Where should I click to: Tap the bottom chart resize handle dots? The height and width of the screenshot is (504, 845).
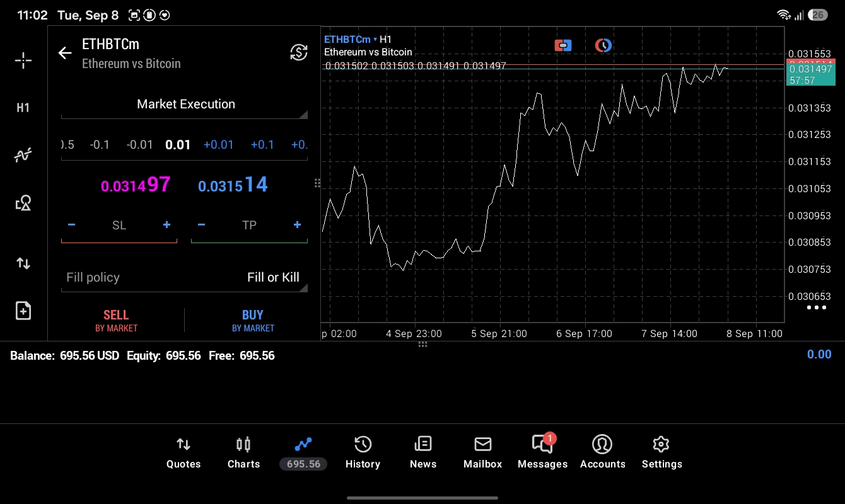click(x=422, y=344)
